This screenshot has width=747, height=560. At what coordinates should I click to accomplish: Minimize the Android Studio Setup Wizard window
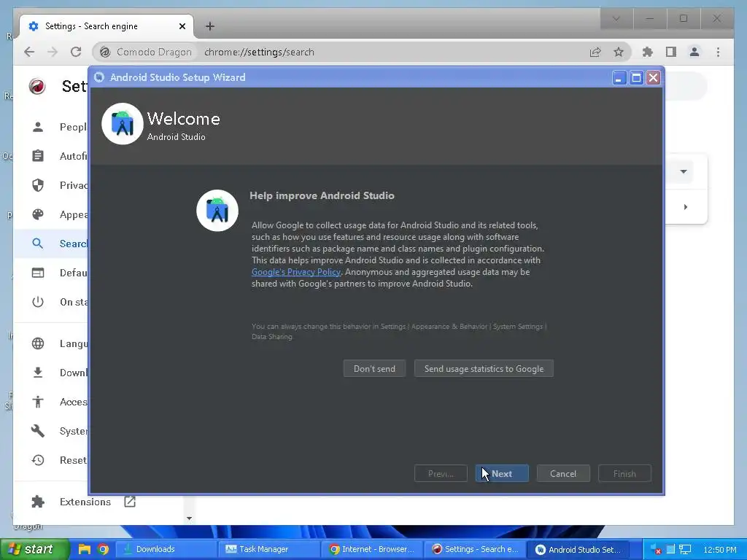coord(619,77)
